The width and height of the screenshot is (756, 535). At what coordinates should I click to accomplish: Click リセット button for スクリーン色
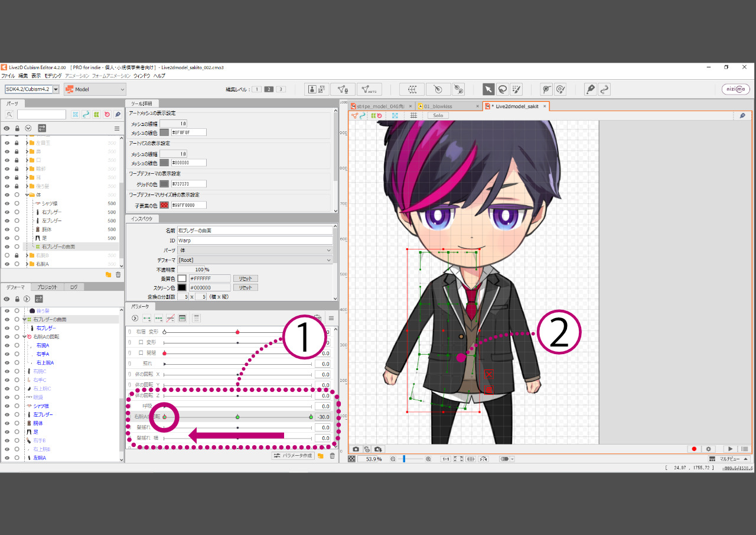click(246, 287)
